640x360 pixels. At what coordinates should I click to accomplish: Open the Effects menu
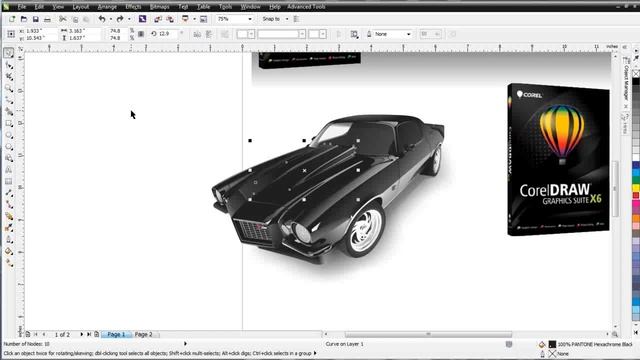133,7
